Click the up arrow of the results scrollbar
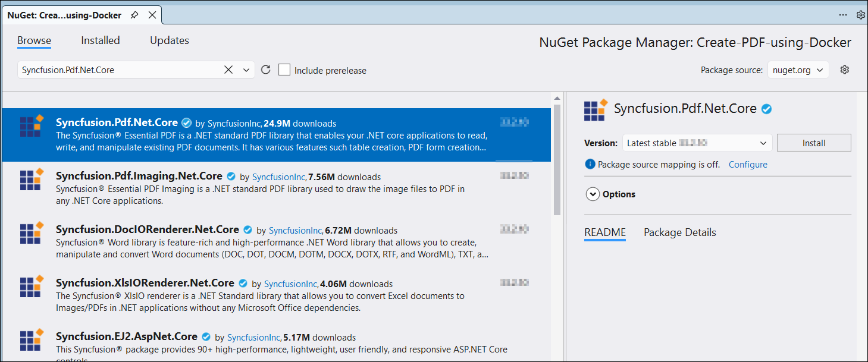The width and height of the screenshot is (868, 362). (557, 99)
